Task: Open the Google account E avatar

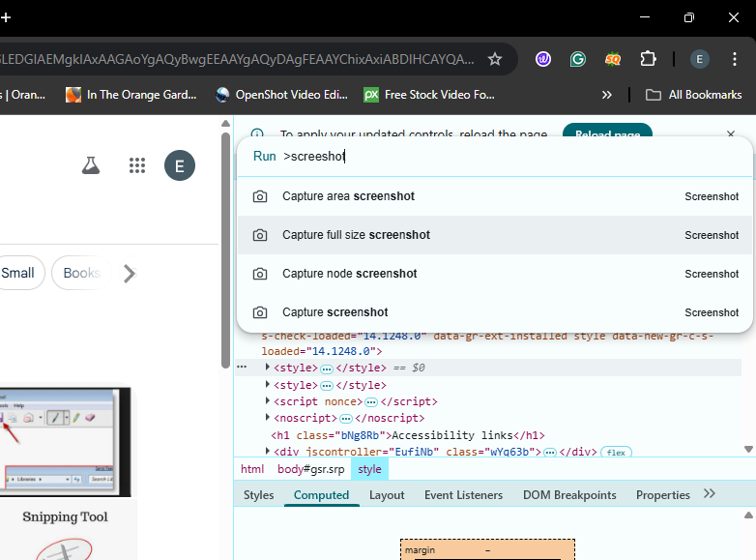Action: (180, 165)
